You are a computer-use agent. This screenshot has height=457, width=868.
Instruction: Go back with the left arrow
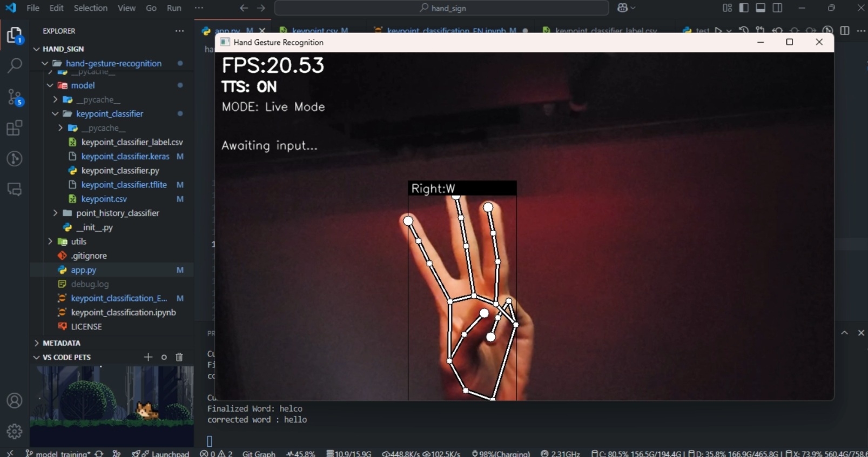click(x=244, y=8)
